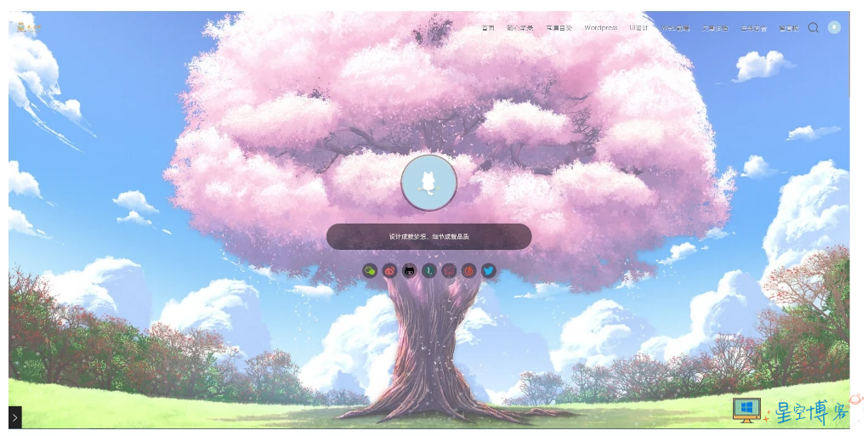Open the 留言板 nav item
The image size is (868, 436).
click(x=789, y=28)
